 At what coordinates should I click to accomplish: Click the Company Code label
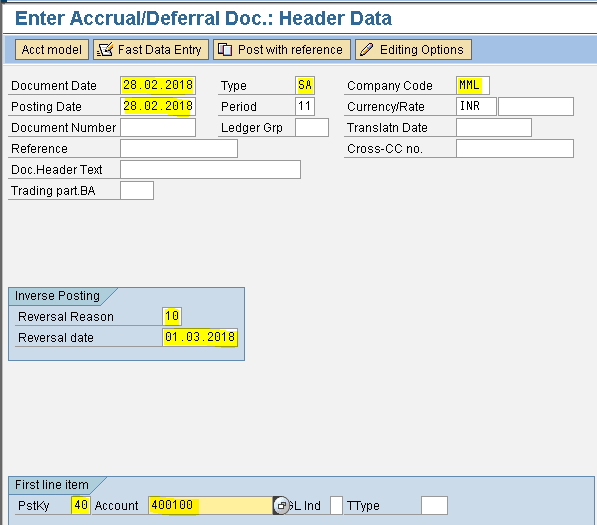click(x=390, y=86)
